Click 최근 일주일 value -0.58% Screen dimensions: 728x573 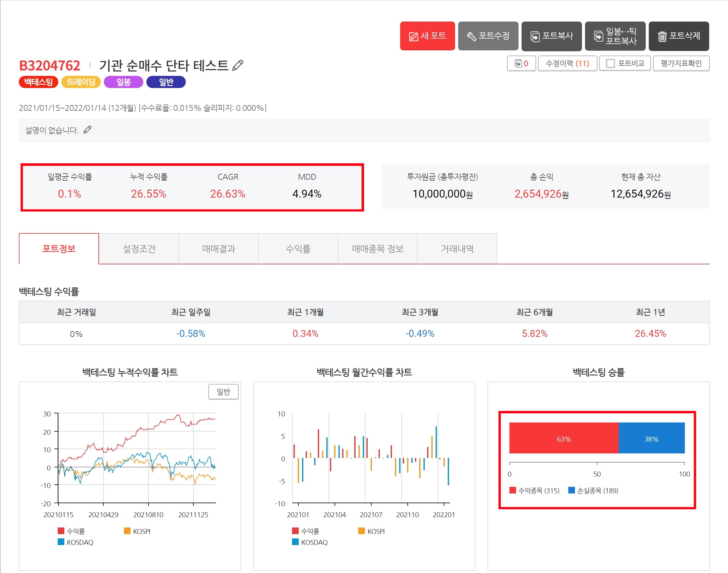tap(191, 333)
